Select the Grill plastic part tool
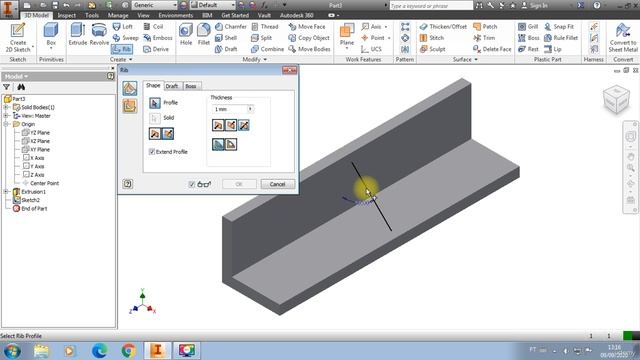Screen dimensions: 640x360 [x=528, y=27]
